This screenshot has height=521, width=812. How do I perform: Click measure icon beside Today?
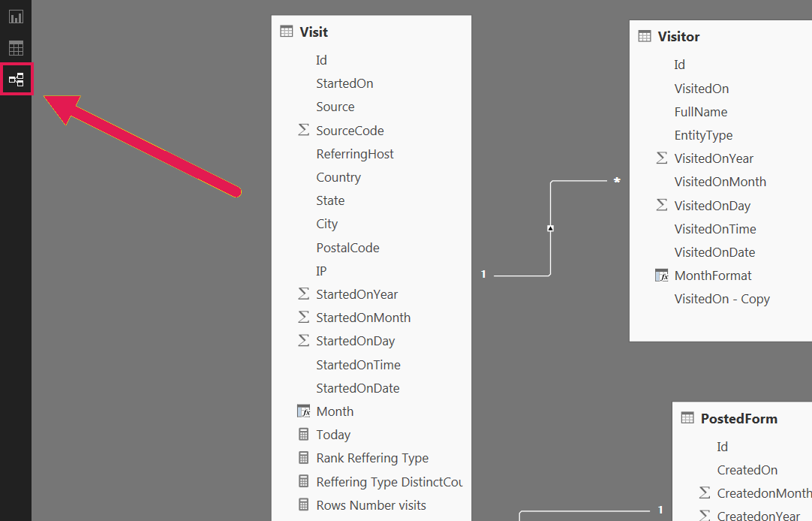303,434
